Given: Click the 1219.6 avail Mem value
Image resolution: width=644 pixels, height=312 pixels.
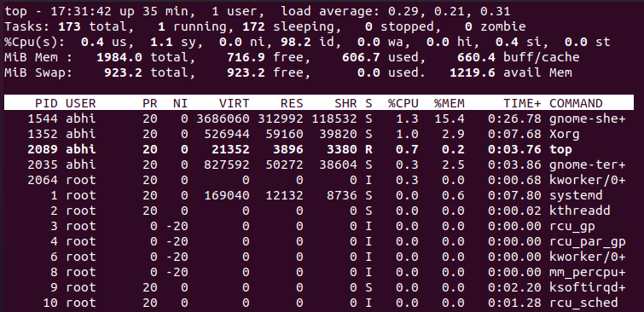Looking at the screenshot, I should 473,72.
